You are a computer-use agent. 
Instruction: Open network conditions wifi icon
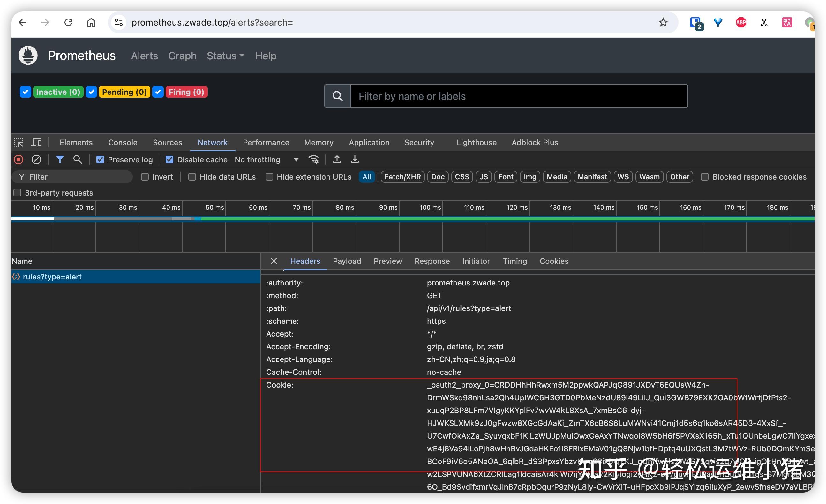313,159
